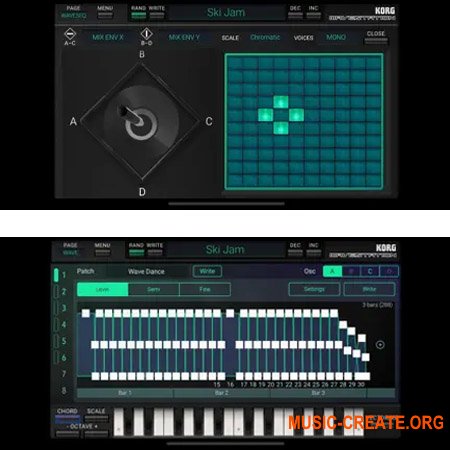Tap the A-C axis icon in top screen
The width and height of the screenshot is (450, 450).
pos(70,34)
